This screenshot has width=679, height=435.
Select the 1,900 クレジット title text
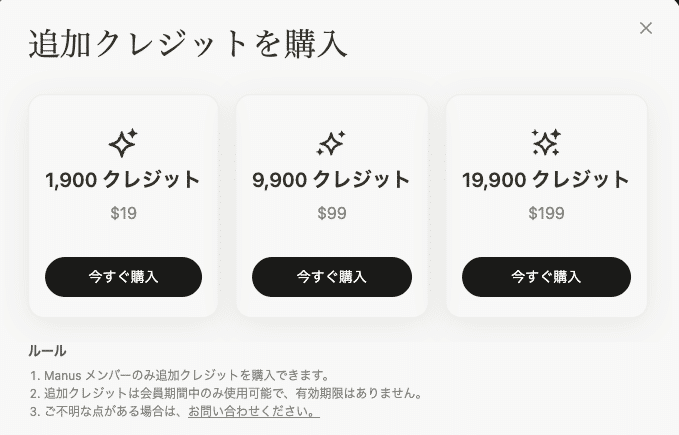[123, 180]
